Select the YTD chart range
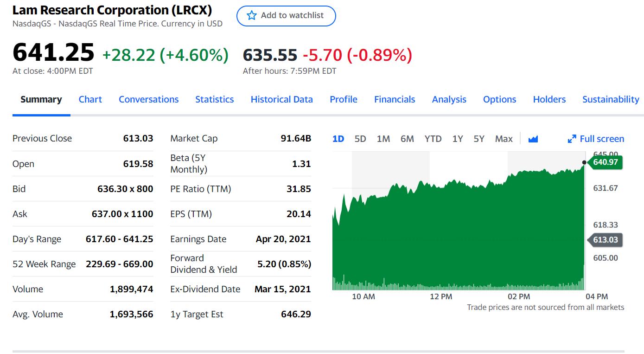644x354 pixels. coord(433,139)
